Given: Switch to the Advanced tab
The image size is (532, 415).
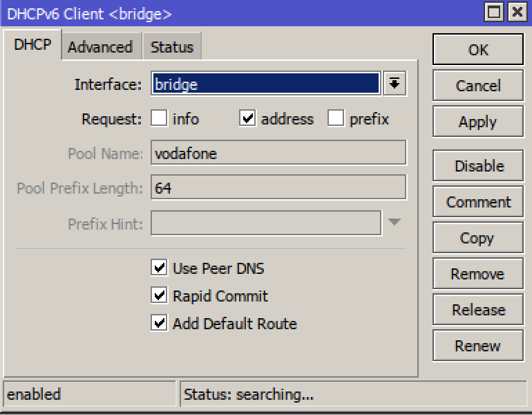Looking at the screenshot, I should 100,47.
